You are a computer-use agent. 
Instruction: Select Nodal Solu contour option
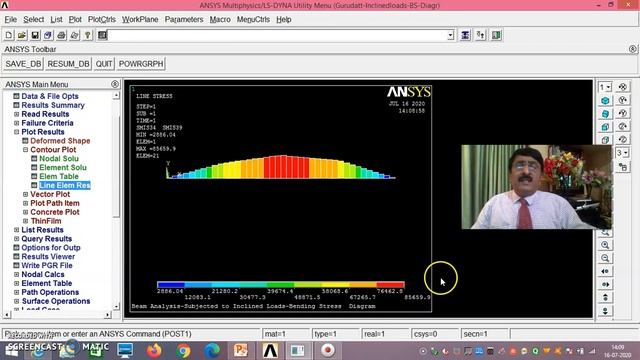(59, 159)
